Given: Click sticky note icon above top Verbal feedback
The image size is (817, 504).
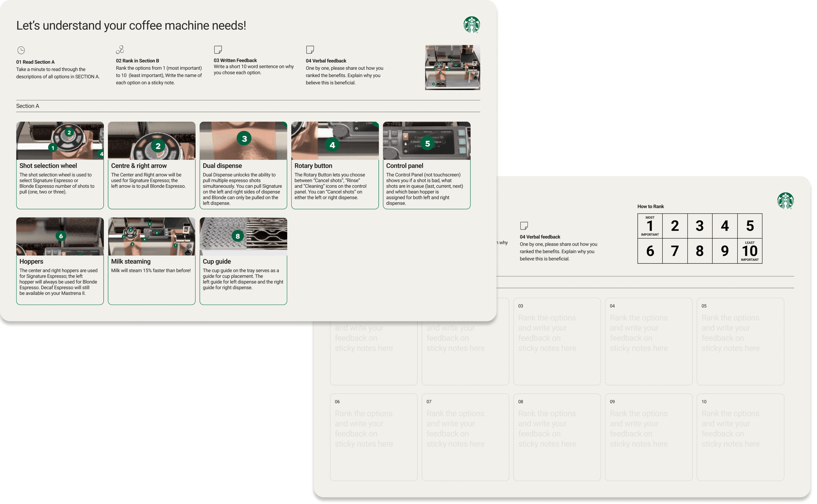Looking at the screenshot, I should (x=310, y=50).
